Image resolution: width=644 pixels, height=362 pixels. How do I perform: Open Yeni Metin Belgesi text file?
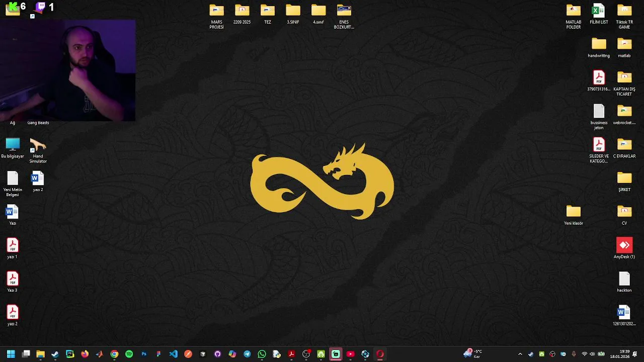13,185
